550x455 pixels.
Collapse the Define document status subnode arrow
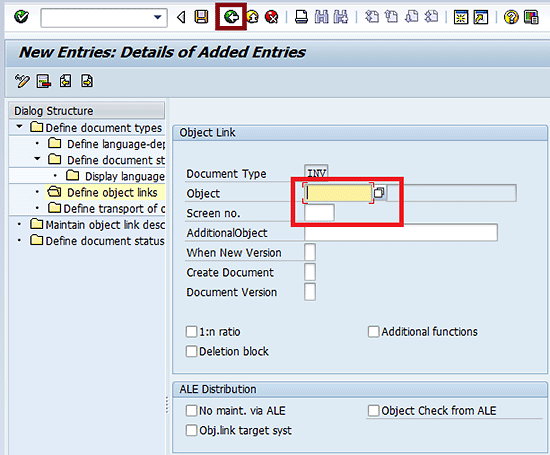pyautogui.click(x=37, y=159)
